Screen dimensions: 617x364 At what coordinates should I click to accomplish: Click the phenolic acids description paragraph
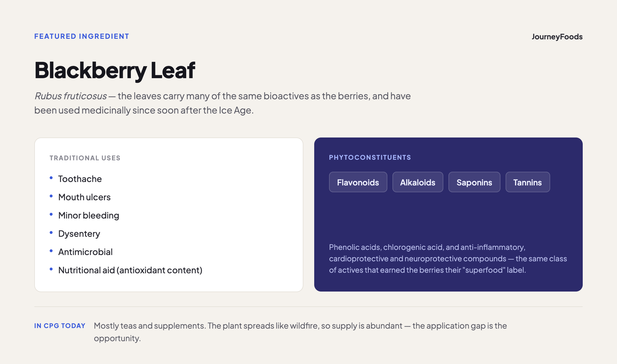click(x=448, y=258)
